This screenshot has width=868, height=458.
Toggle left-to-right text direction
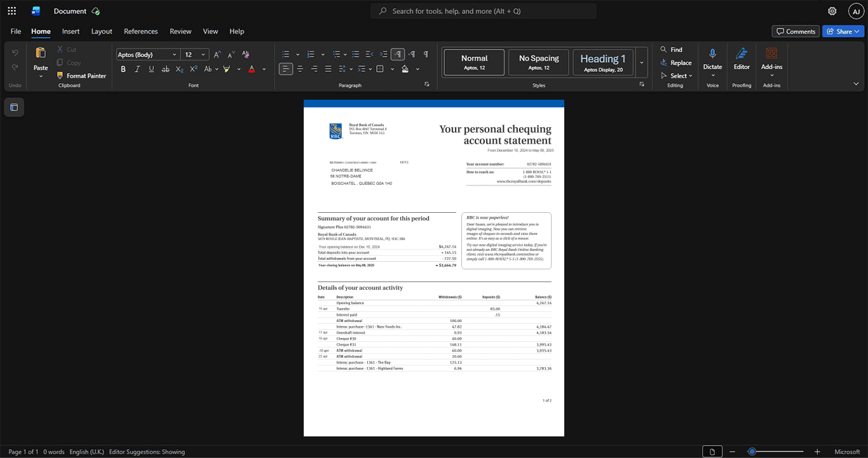pos(398,55)
